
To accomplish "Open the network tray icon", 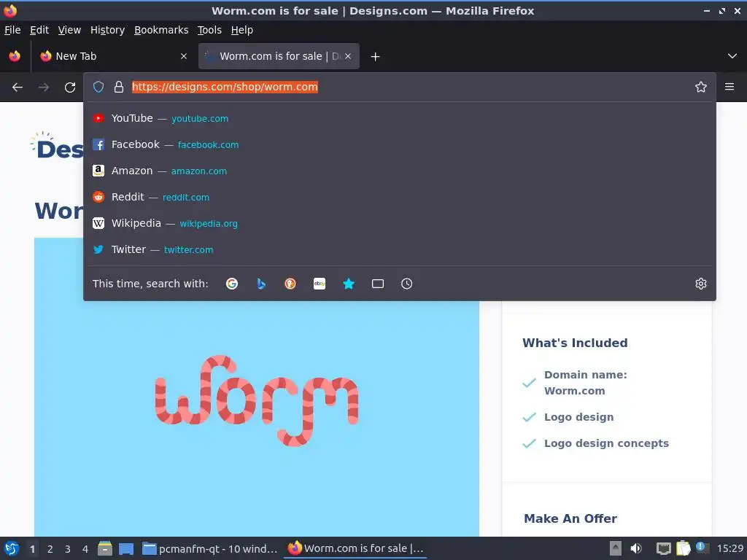I will pyautogui.click(x=663, y=548).
